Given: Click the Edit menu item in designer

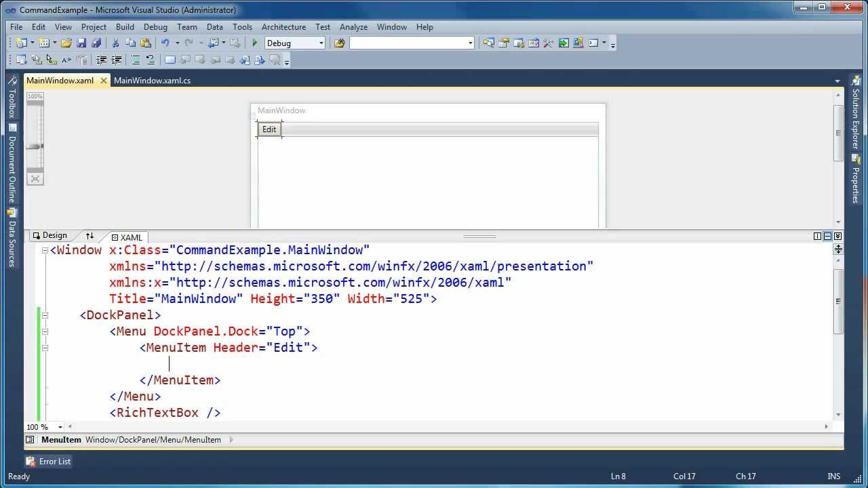Looking at the screenshot, I should click(269, 129).
